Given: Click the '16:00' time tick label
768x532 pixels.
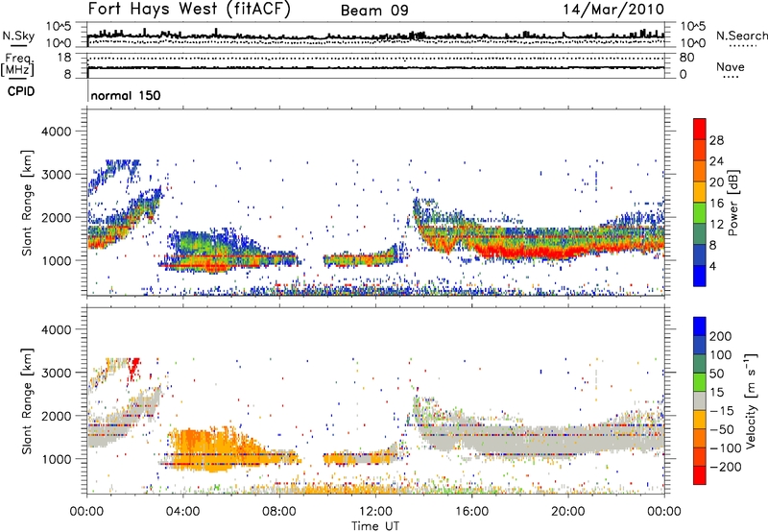Looking at the screenshot, I should (471, 512).
